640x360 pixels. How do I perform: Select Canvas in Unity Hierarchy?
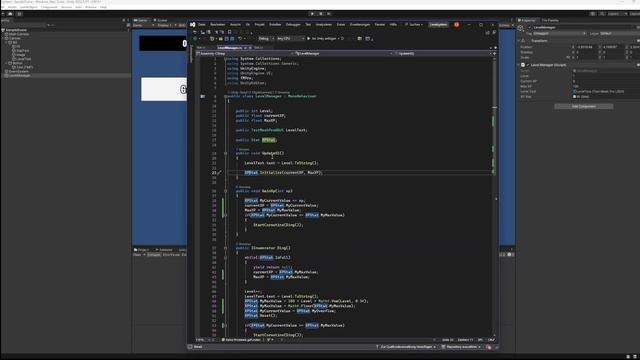15,38
